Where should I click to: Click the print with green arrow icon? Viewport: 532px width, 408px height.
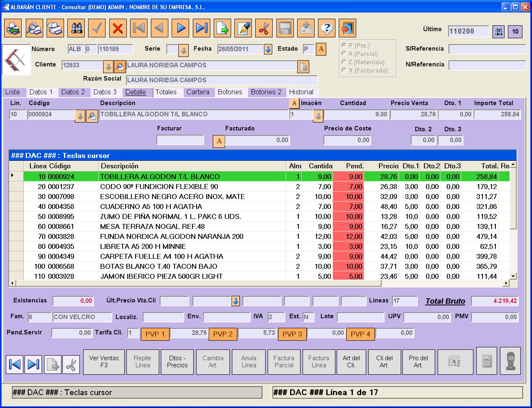(x=13, y=28)
